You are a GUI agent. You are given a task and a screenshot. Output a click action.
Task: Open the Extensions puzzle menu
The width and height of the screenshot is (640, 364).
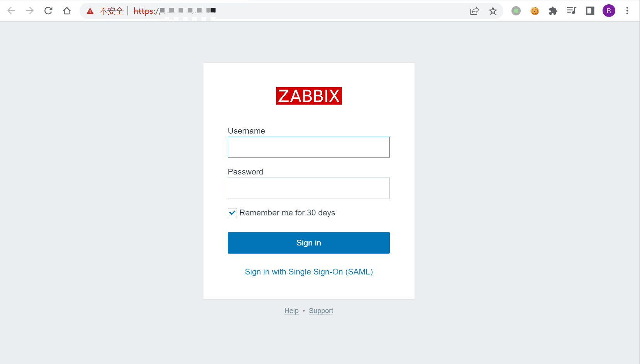click(553, 11)
